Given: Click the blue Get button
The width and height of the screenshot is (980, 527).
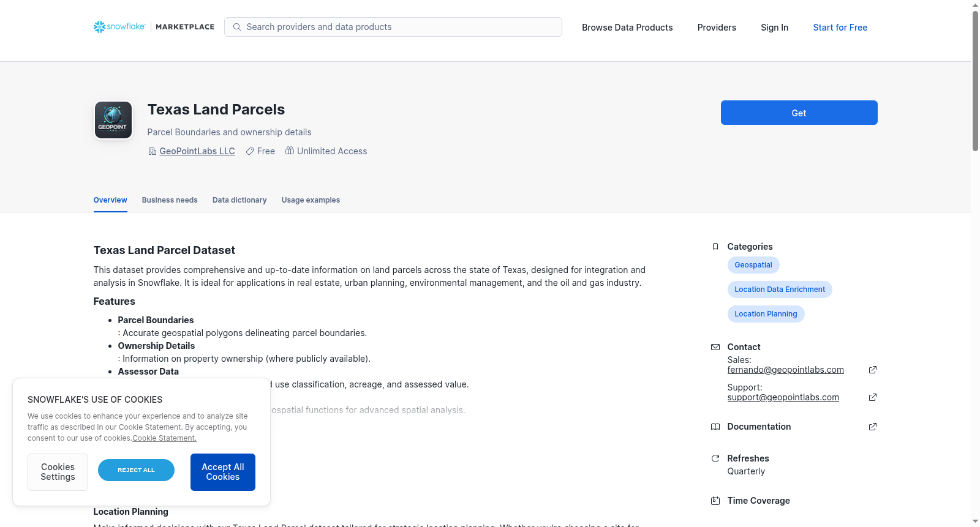Looking at the screenshot, I should point(799,113).
